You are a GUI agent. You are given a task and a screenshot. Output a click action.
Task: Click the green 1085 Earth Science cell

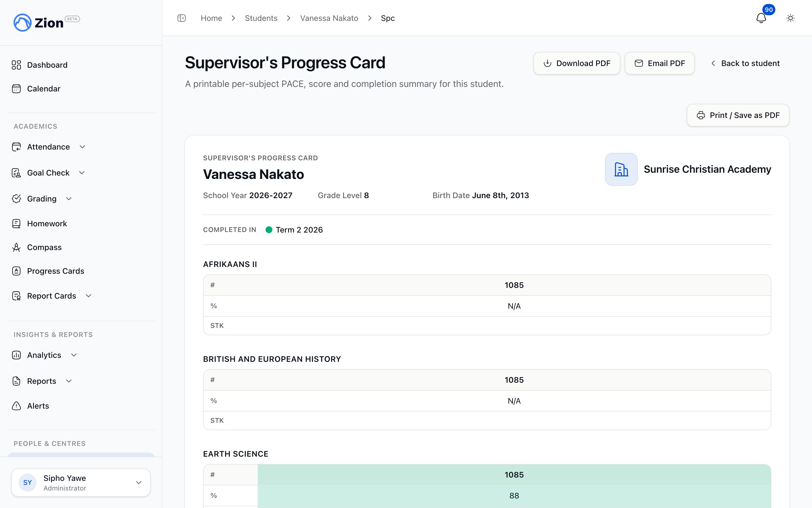(514, 475)
